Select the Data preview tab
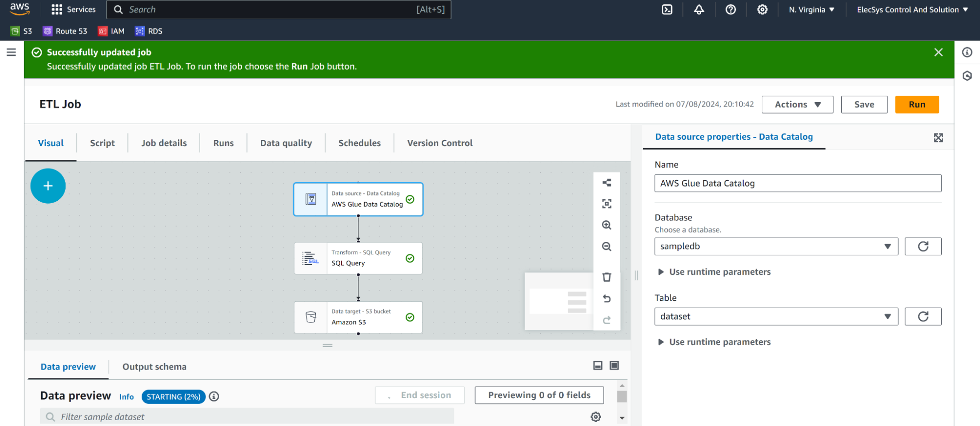Screen dimensions: 980x426 coord(68,367)
